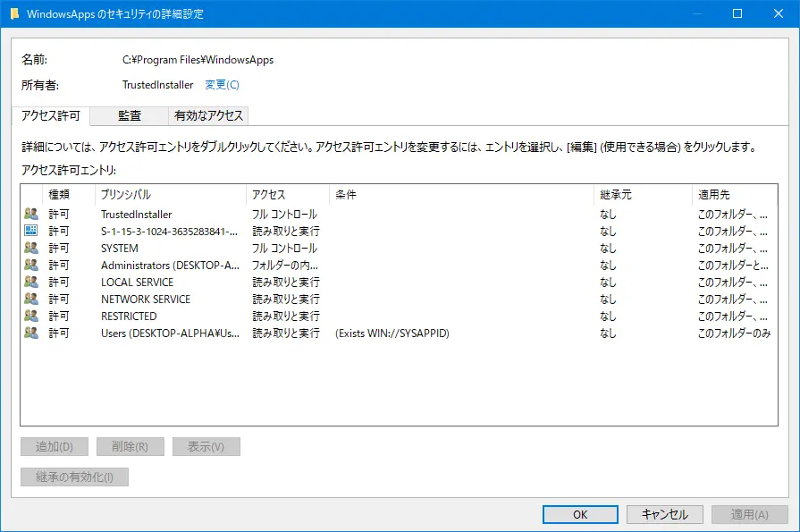Select the SYSTEM principal row

click(399, 249)
